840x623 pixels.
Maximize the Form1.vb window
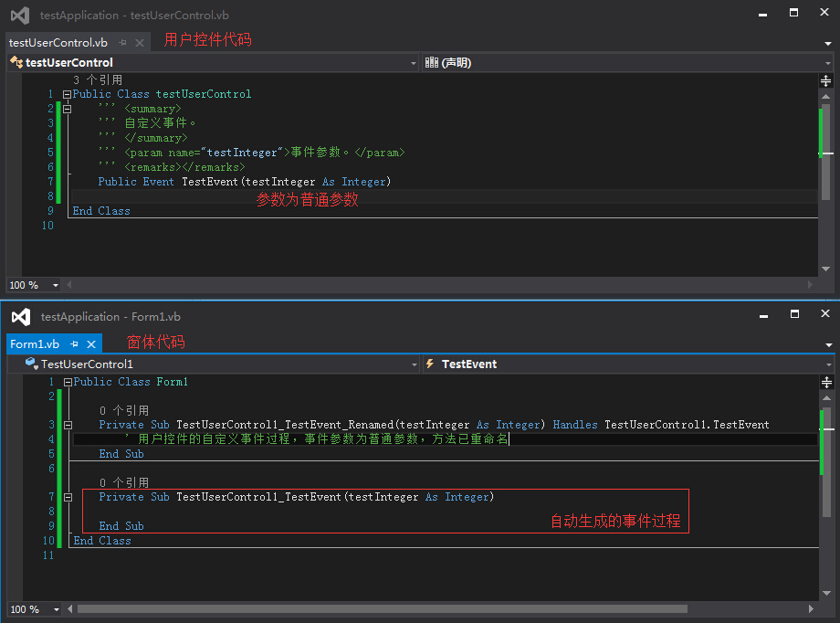tap(795, 313)
